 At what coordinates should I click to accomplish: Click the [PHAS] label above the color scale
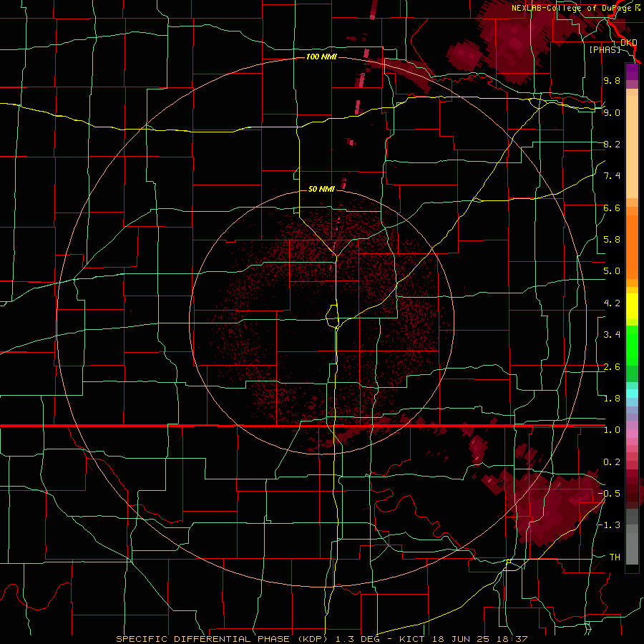coord(605,49)
